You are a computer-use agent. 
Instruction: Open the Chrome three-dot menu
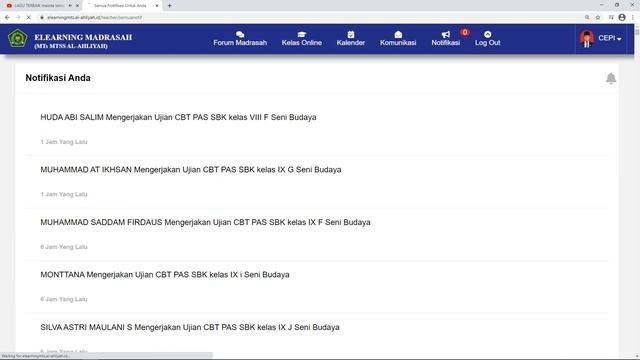[x=633, y=18]
